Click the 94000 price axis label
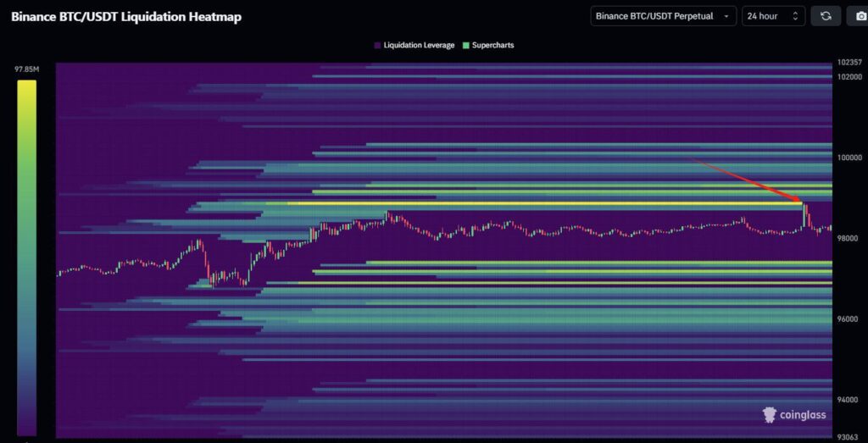 click(x=848, y=400)
